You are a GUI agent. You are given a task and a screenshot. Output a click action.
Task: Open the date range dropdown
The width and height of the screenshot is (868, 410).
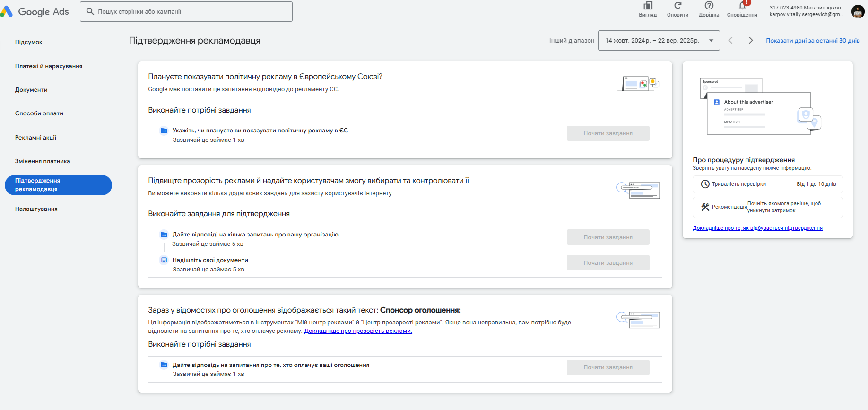pyautogui.click(x=659, y=41)
